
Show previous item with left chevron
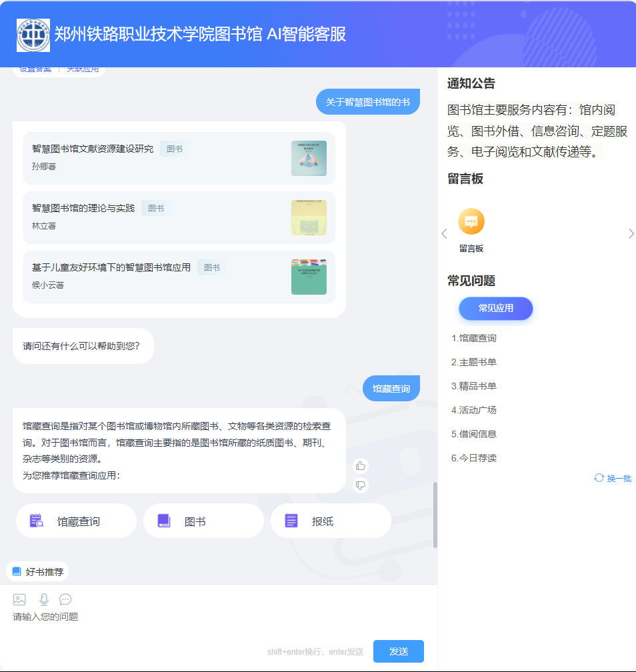click(445, 233)
